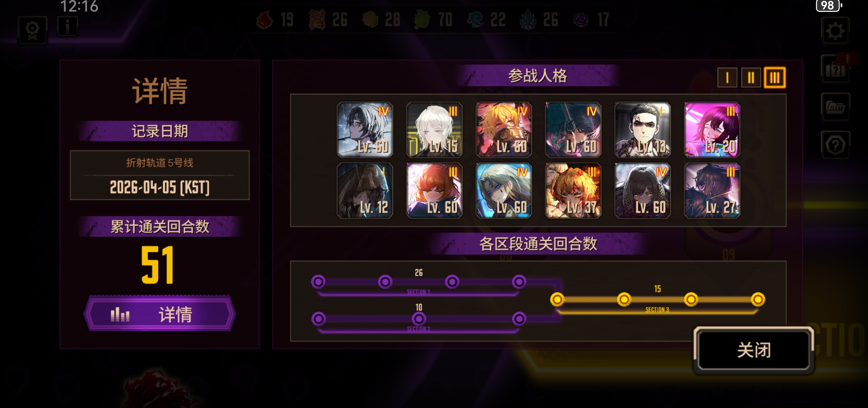Select team tab II
This screenshot has width=868, height=408.
point(751,77)
